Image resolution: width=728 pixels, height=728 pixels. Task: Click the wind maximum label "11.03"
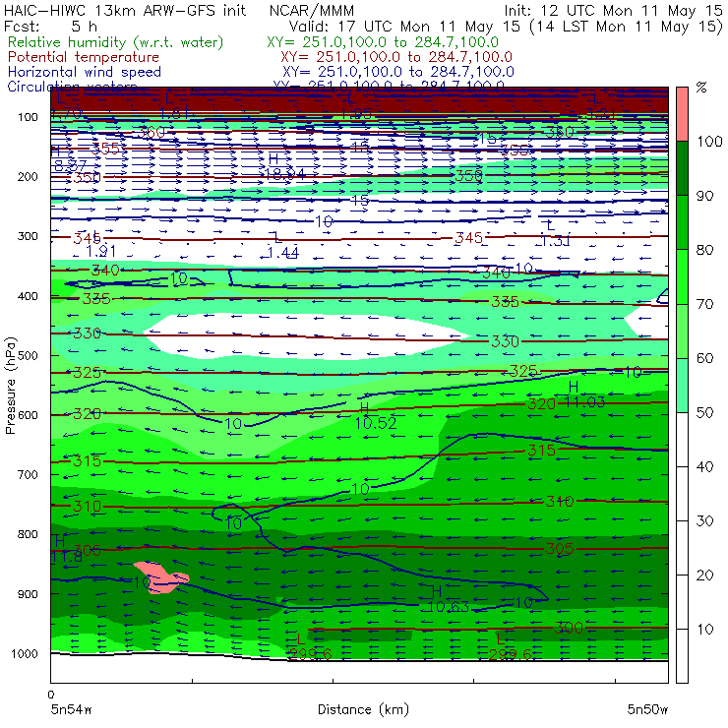pos(584,402)
